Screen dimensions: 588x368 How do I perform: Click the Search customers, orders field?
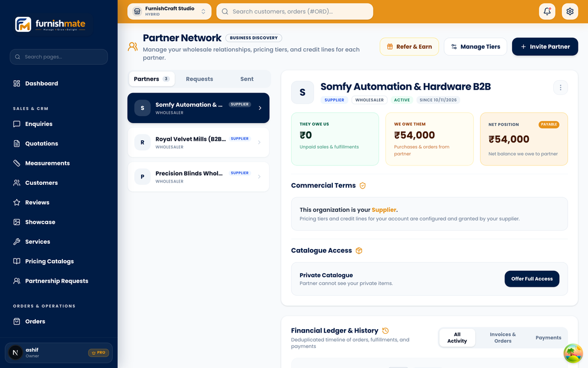pos(295,11)
